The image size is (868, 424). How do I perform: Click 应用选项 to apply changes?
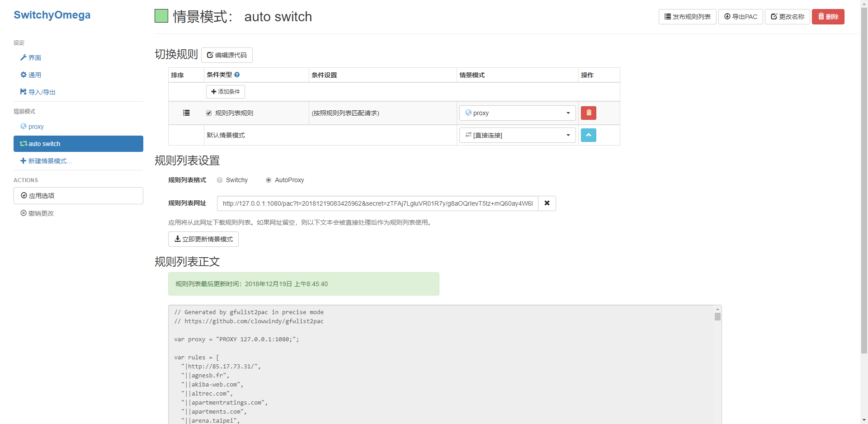point(78,196)
